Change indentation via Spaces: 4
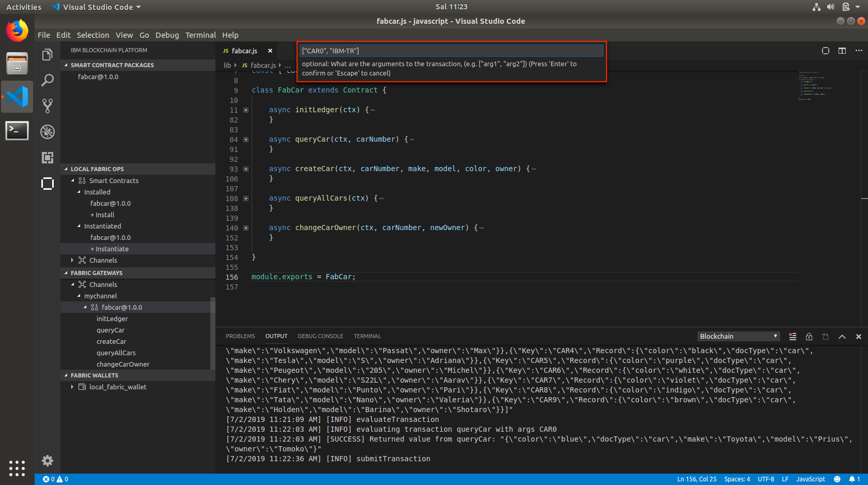This screenshot has width=868, height=485. pos(737,479)
